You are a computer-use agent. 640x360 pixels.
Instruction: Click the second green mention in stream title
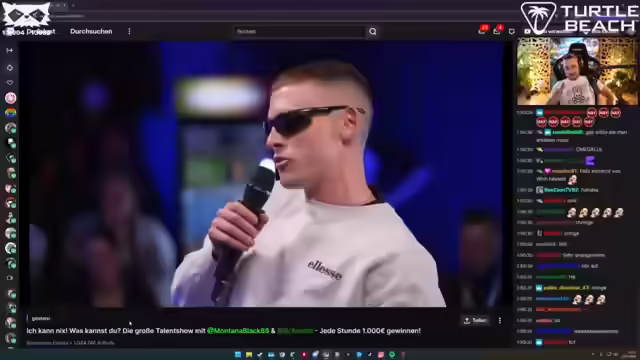[x=295, y=331]
